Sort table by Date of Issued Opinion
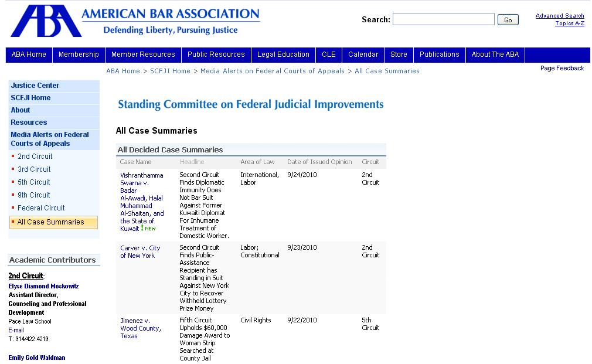592x364 pixels. coord(319,162)
